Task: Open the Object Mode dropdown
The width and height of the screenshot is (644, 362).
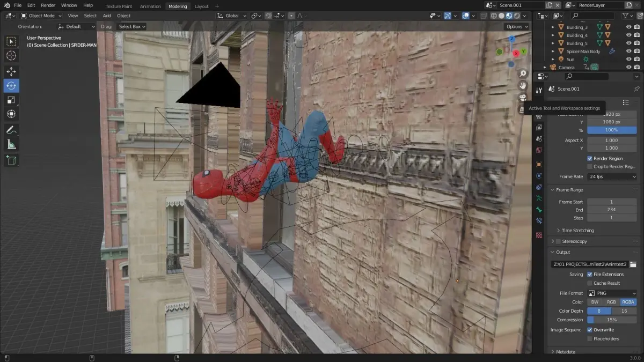Action: point(41,16)
